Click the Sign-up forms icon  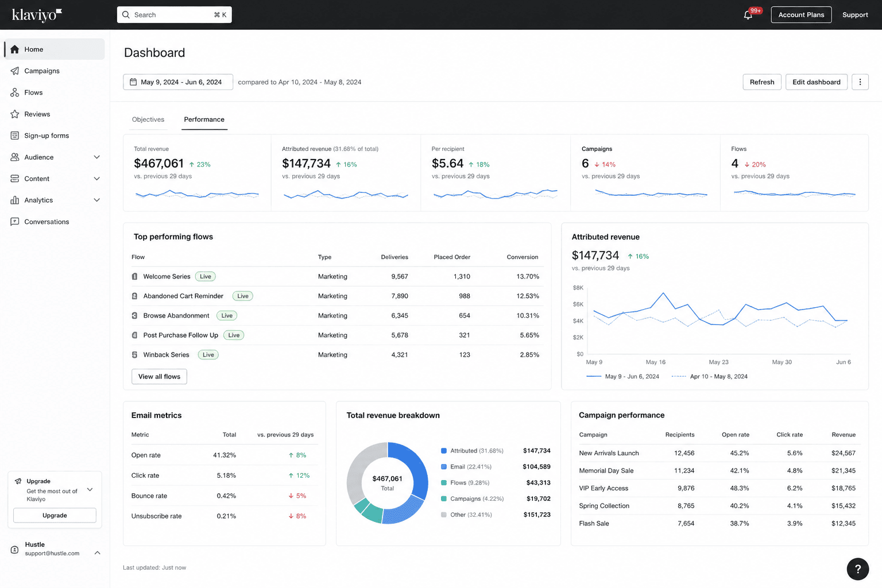pos(15,136)
